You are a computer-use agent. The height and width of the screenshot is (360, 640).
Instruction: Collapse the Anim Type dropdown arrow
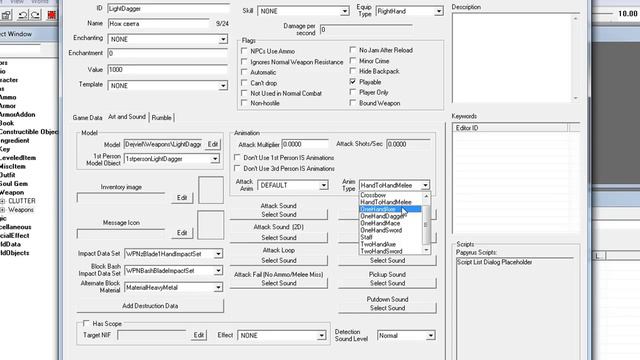(x=425, y=185)
